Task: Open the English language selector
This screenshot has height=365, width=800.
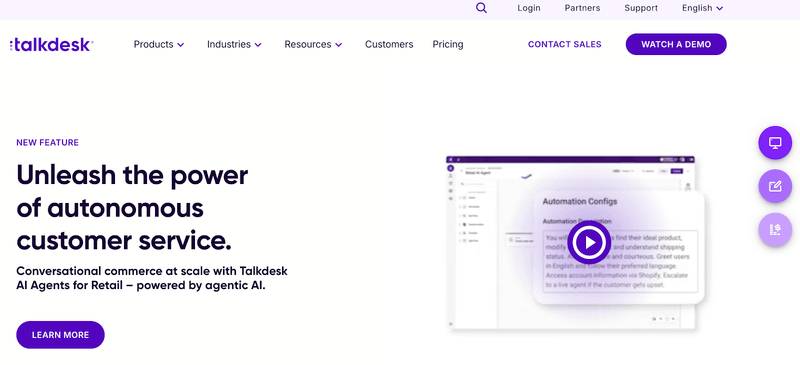Action: click(703, 8)
